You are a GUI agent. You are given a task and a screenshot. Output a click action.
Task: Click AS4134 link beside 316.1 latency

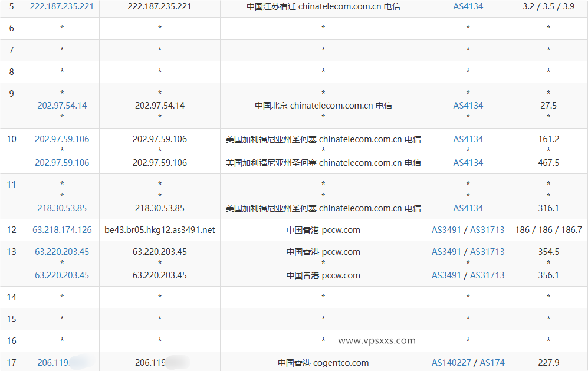click(x=468, y=208)
